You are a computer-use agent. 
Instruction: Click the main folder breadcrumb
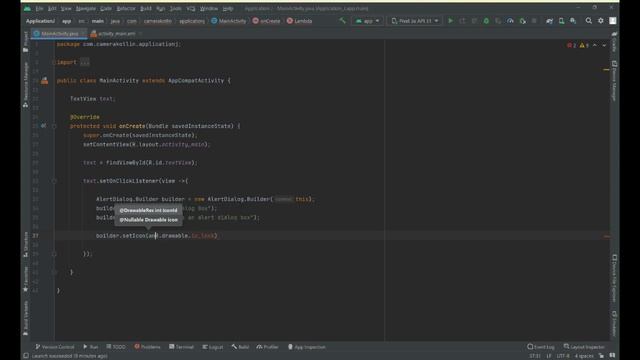click(98, 21)
